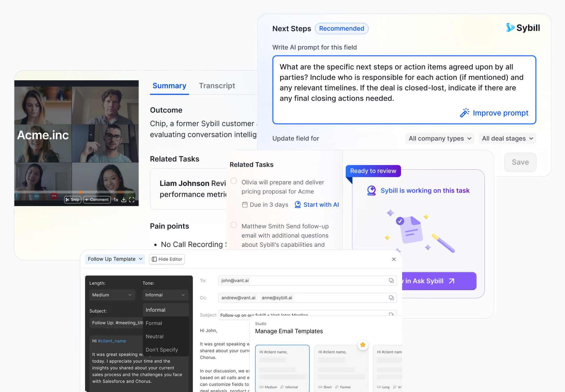565x392 pixels.
Task: Select Formal tone option
Action: (x=166, y=323)
